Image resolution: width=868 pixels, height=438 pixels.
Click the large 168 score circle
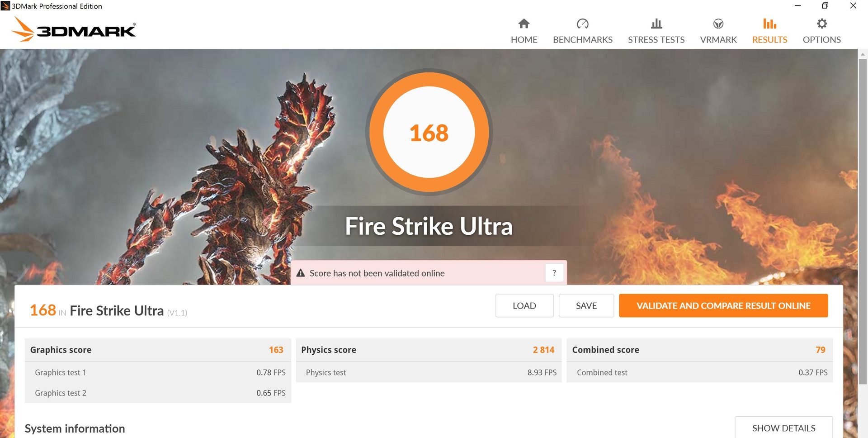pos(429,132)
